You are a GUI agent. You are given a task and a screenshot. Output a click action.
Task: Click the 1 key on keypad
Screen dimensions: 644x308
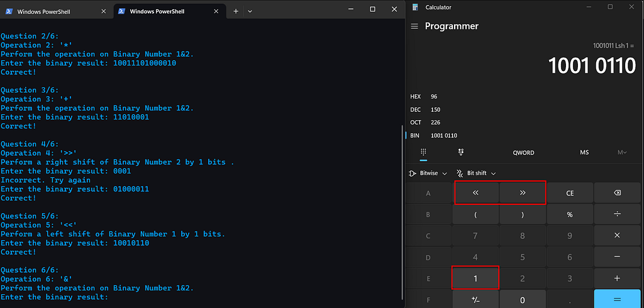pos(475,278)
